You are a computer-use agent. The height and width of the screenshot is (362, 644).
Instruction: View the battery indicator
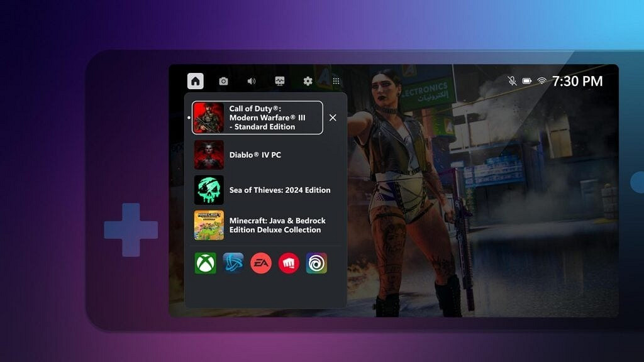(528, 80)
